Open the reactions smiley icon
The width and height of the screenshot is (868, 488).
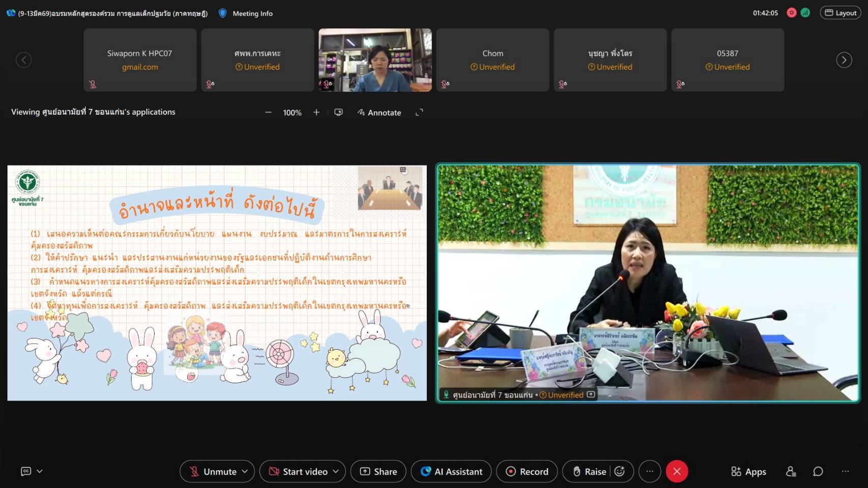tap(620, 471)
